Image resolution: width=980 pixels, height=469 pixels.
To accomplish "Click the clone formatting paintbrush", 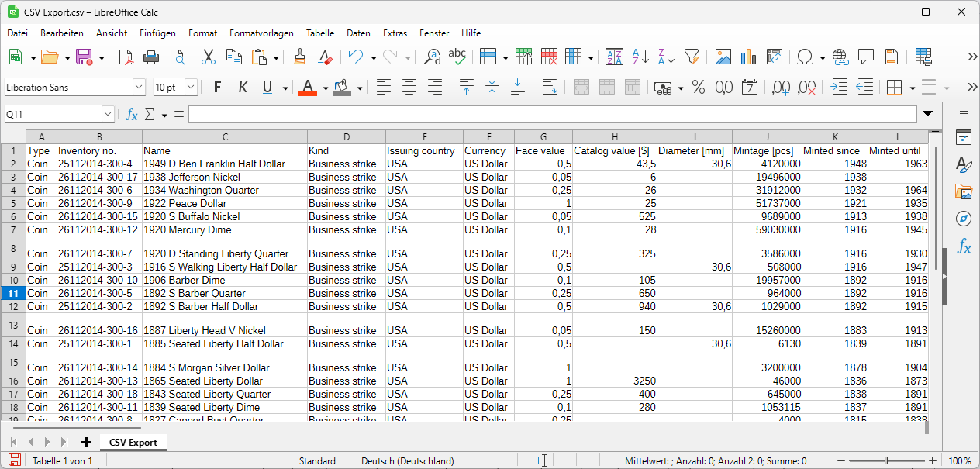I will coord(300,57).
